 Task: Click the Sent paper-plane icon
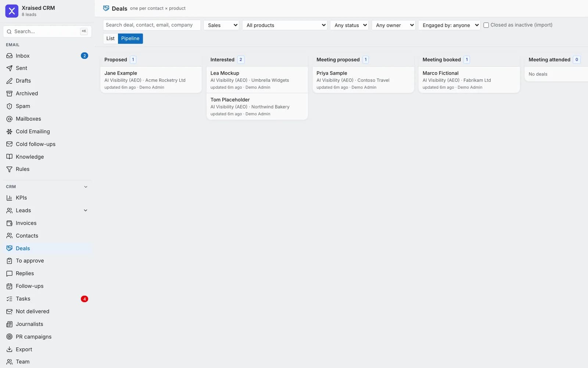[x=10, y=68]
